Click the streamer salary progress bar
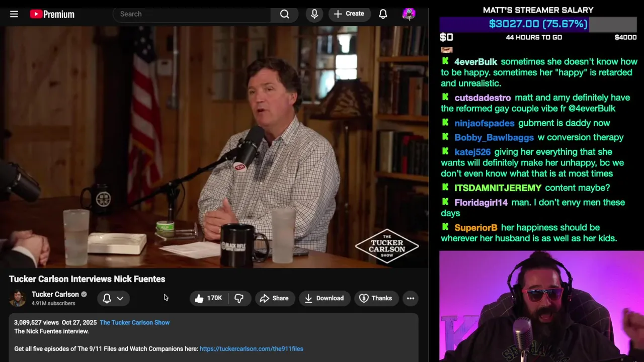Image resolution: width=644 pixels, height=362 pixels. [x=538, y=24]
